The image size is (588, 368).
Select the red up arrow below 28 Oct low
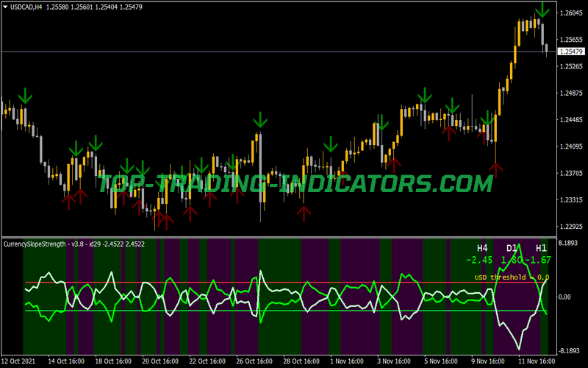pyautogui.click(x=304, y=213)
